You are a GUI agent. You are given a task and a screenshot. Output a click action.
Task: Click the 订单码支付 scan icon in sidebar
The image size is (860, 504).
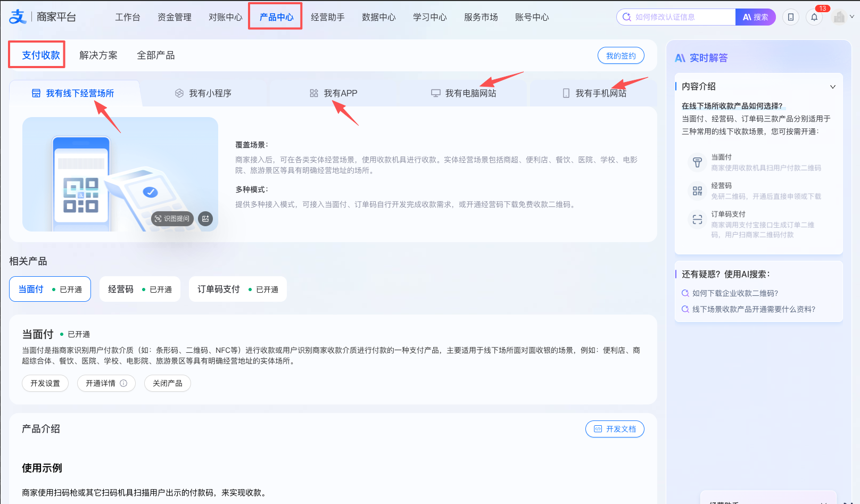[x=697, y=219]
